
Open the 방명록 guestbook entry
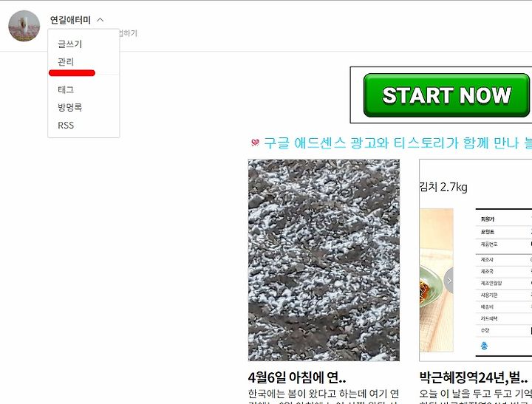[70, 107]
